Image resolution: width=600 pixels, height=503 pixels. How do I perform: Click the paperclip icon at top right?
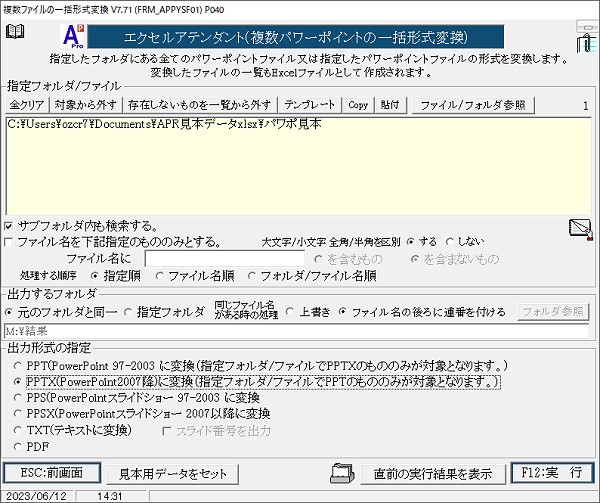point(587,43)
